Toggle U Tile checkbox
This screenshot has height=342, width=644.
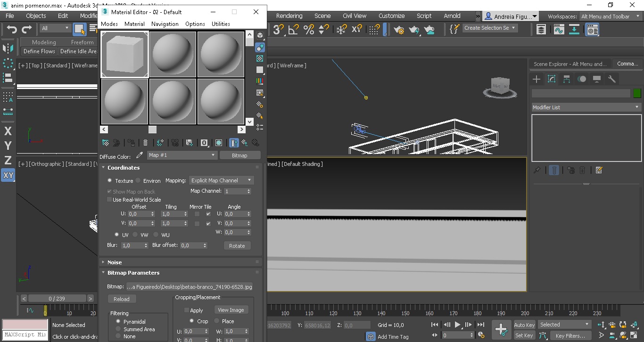click(208, 214)
